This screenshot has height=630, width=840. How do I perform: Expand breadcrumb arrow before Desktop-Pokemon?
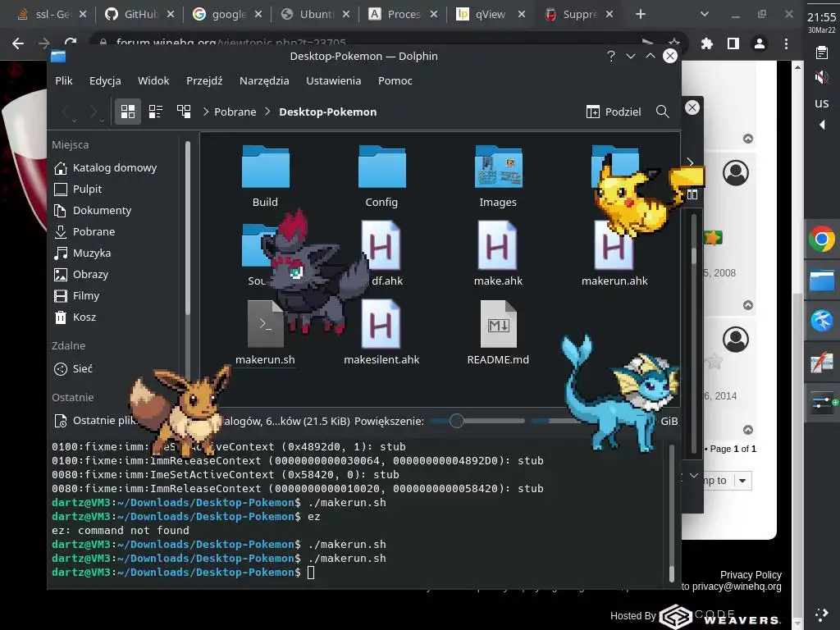pos(267,112)
